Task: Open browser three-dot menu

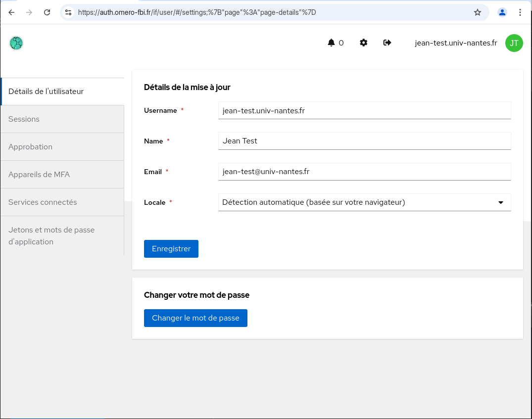Action: click(520, 12)
